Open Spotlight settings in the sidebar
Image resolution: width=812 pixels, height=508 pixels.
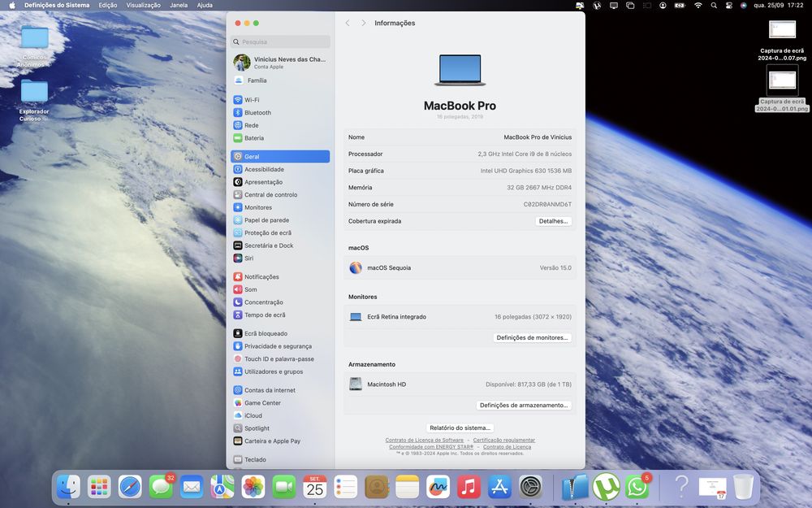coord(280,428)
